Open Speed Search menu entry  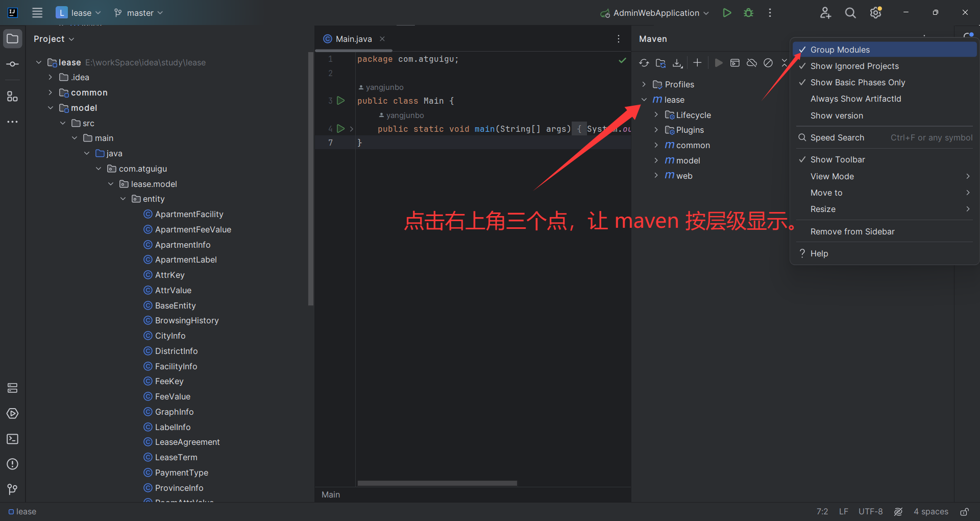coord(885,137)
